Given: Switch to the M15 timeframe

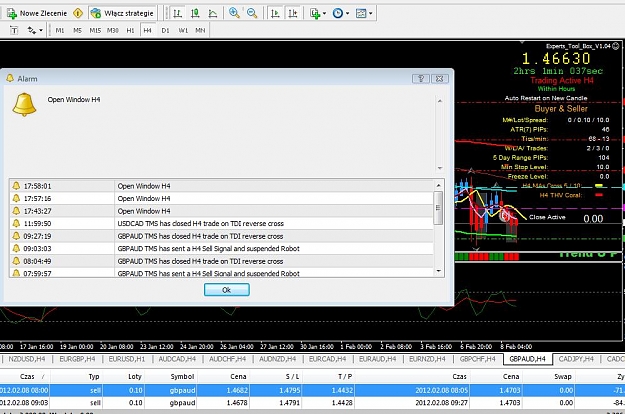Looking at the screenshot, I should click(95, 30).
